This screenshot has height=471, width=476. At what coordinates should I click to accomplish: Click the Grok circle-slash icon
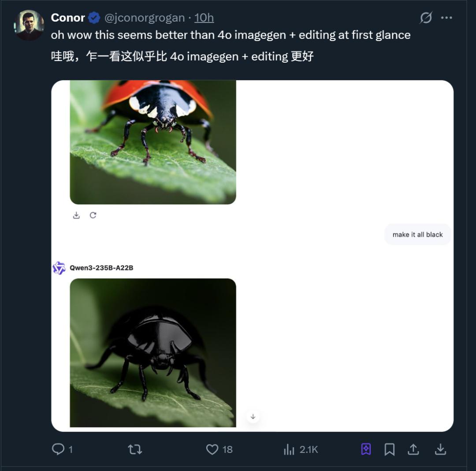click(x=426, y=18)
